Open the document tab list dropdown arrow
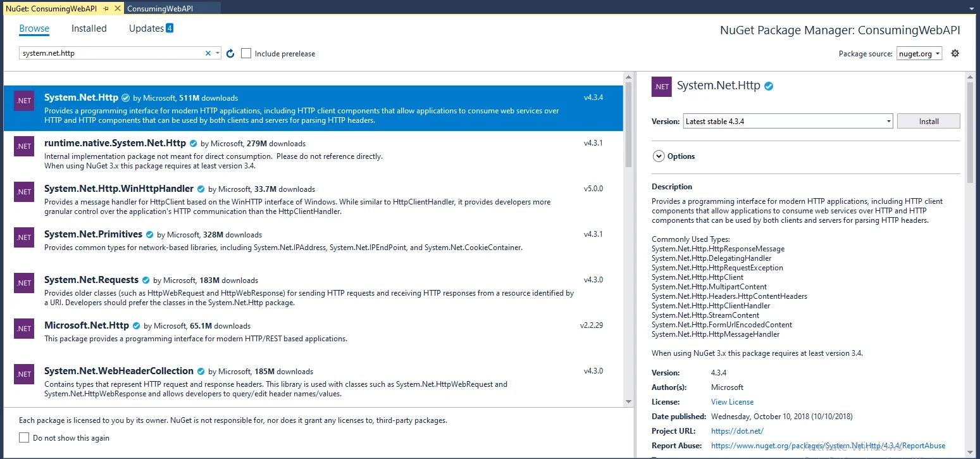The height and width of the screenshot is (459, 980). tap(971, 9)
